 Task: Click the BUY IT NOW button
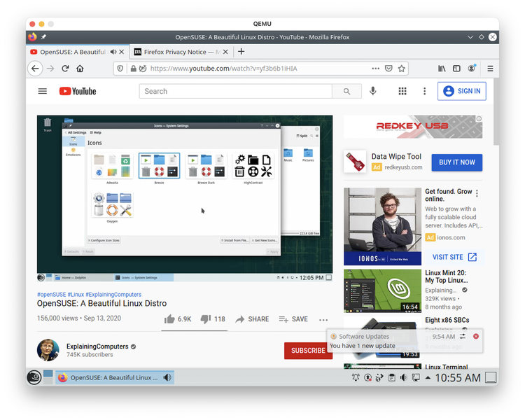456,162
